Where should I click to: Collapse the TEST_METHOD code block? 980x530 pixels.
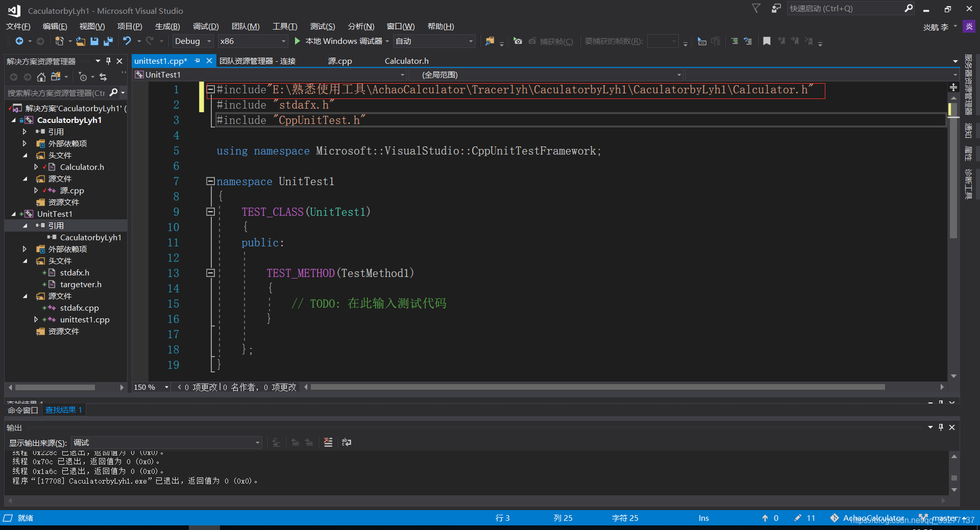coord(210,273)
